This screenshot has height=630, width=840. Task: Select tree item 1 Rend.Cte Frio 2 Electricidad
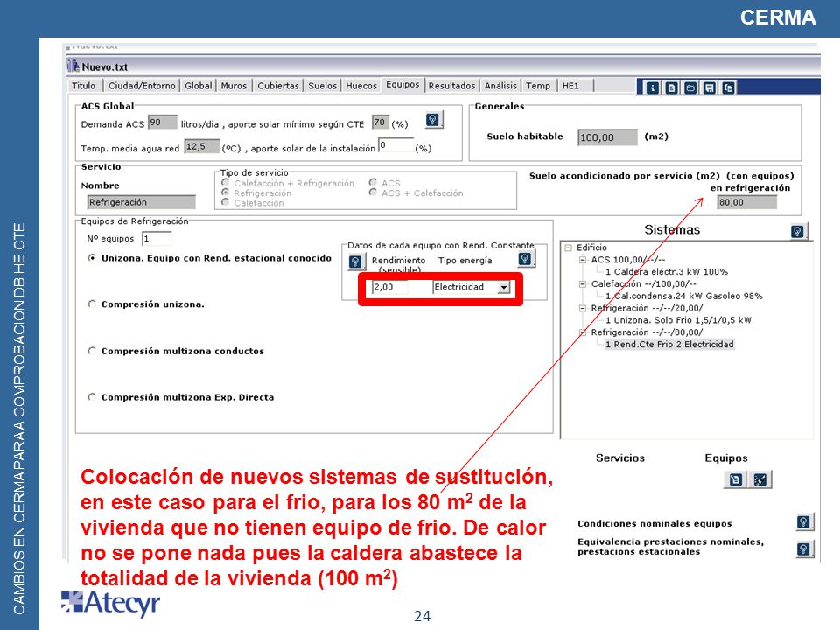click(669, 345)
